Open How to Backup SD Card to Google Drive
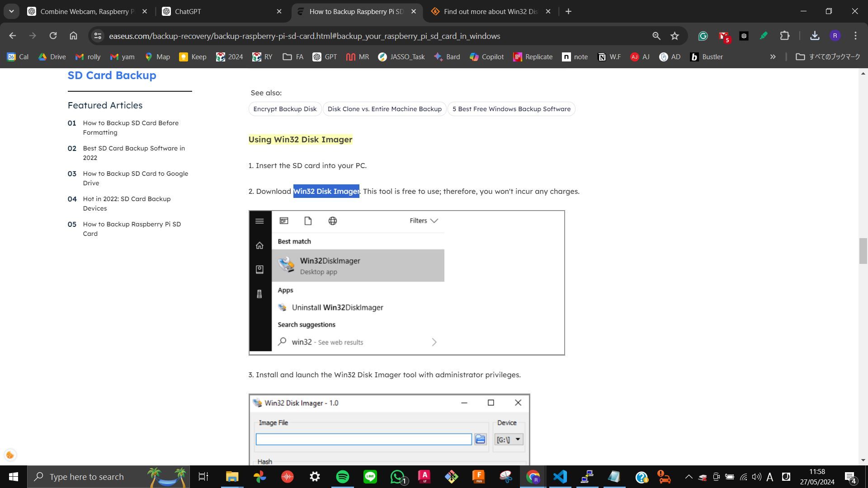Screen dimensions: 868x488 tap(135, 178)
